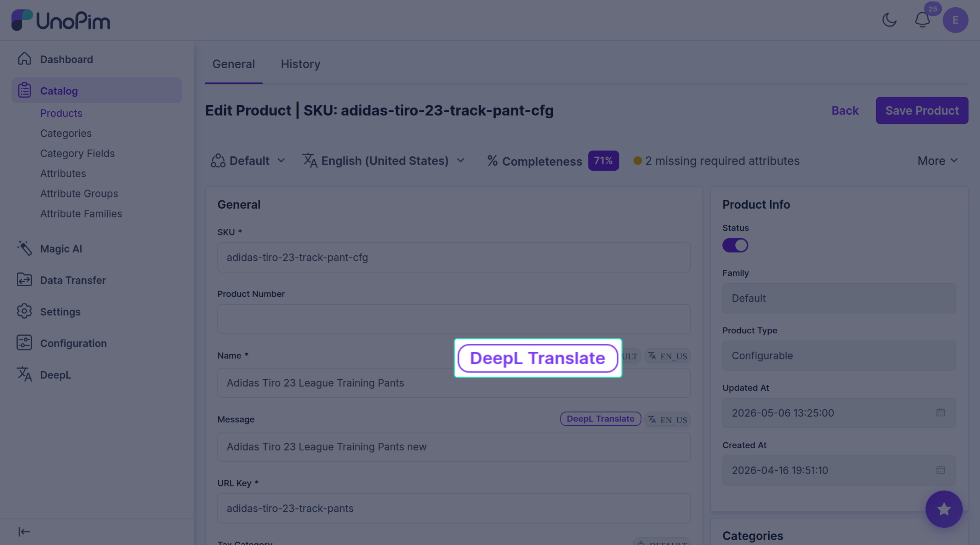Open Catalog menu item

point(96,91)
